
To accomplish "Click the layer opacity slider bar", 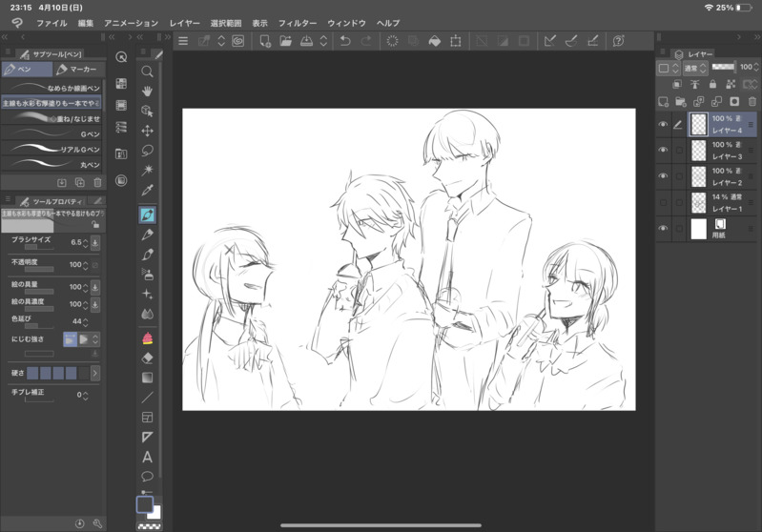I will [x=723, y=67].
